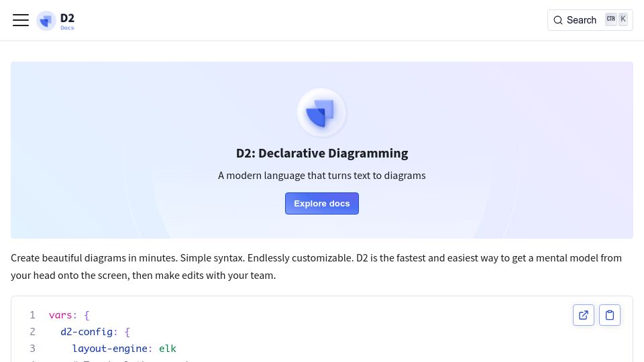644x362 pixels.
Task: Click the CTR shortcut key badge
Action: click(x=610, y=19)
